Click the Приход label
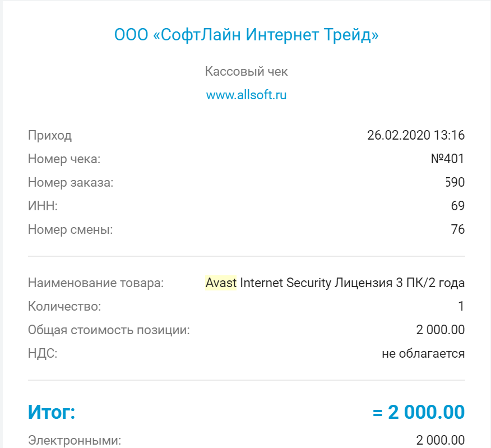The height and width of the screenshot is (448, 491). pos(50,135)
